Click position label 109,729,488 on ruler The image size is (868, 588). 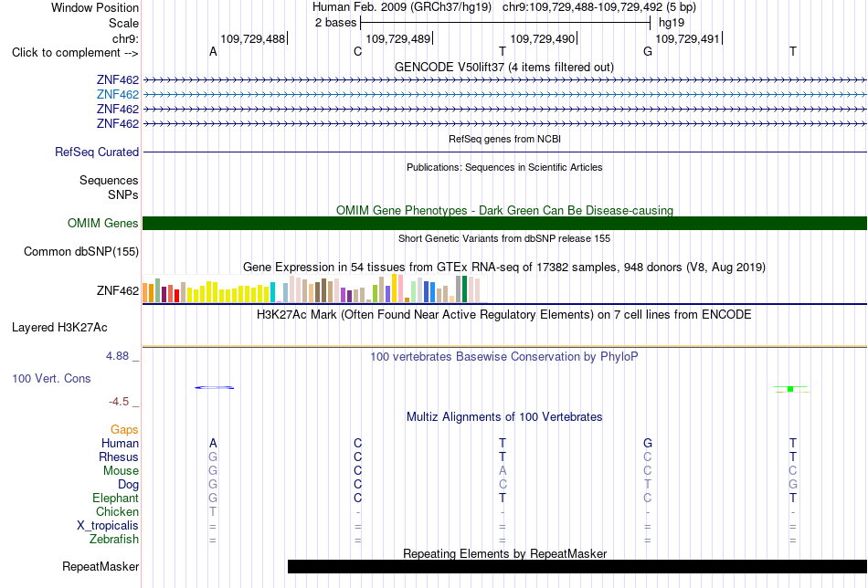click(x=252, y=38)
